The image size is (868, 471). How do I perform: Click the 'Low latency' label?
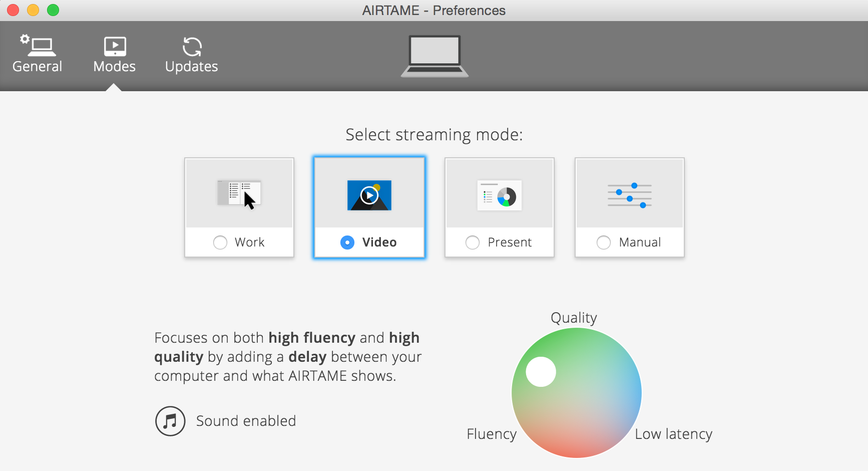point(674,434)
